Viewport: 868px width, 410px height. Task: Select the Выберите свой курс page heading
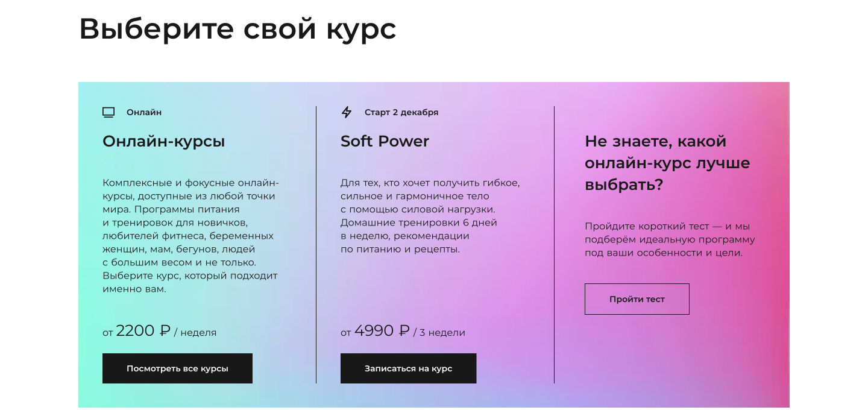(x=237, y=28)
